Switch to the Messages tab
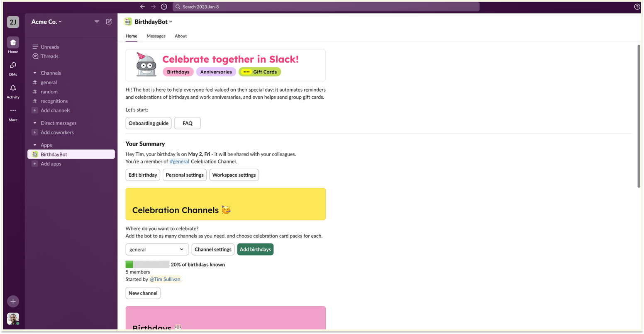This screenshot has height=334, width=644. coord(156,36)
